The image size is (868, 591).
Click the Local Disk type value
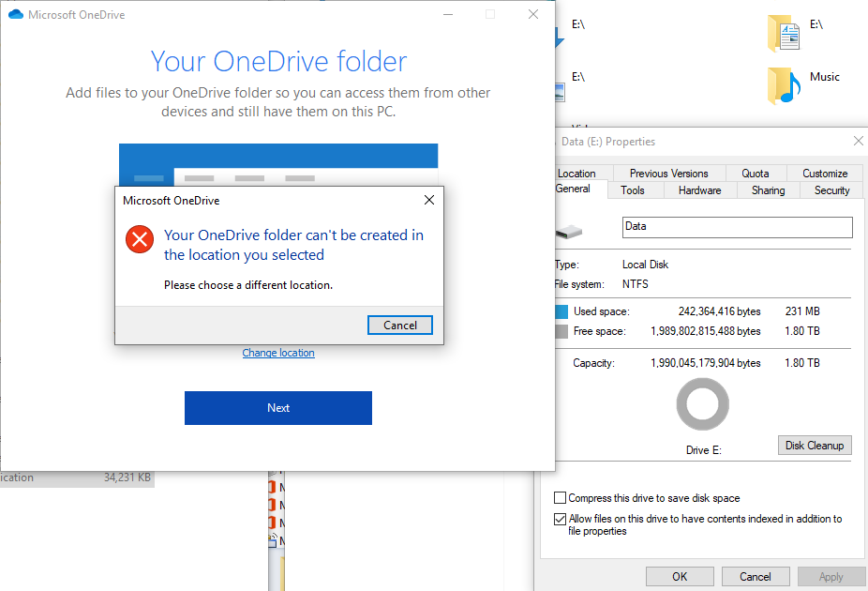645,265
